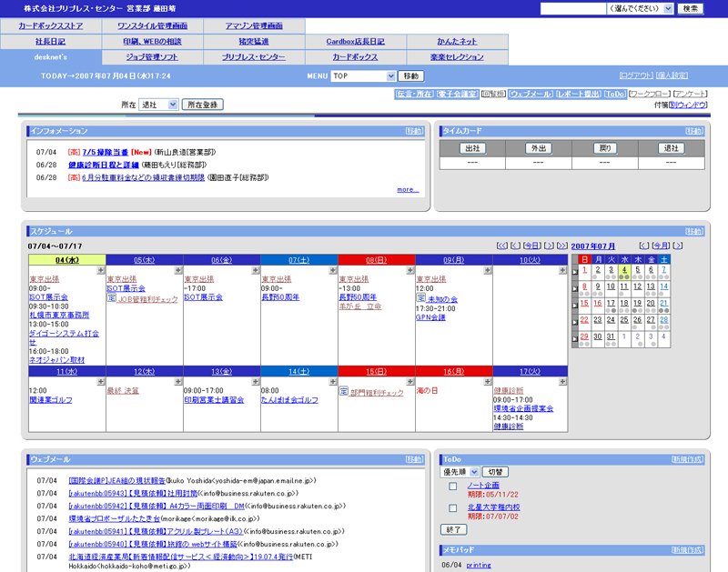Show the week of July 22 via arrow icon
Screen dimensions: 728x572
click(575, 322)
